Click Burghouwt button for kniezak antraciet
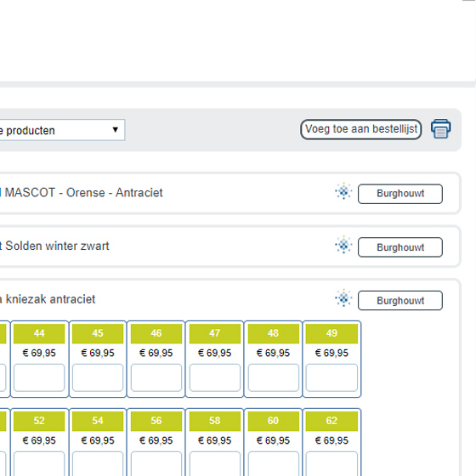 click(400, 301)
